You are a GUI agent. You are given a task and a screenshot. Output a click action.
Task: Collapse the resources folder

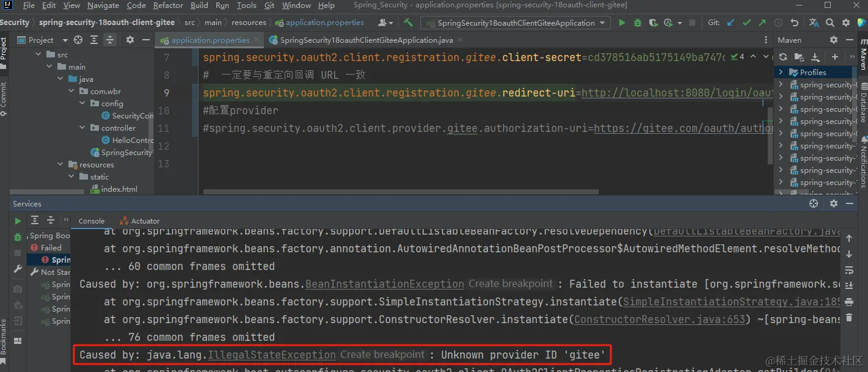pos(60,164)
